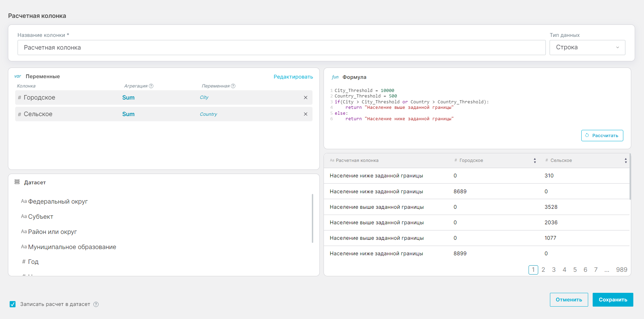Sort by Сельское column arrows
644x319 pixels.
click(x=625, y=161)
